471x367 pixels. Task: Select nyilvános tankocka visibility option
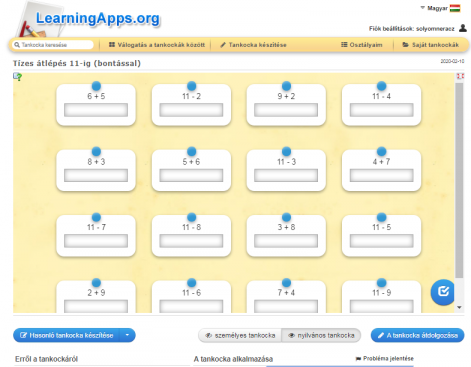(x=321, y=335)
